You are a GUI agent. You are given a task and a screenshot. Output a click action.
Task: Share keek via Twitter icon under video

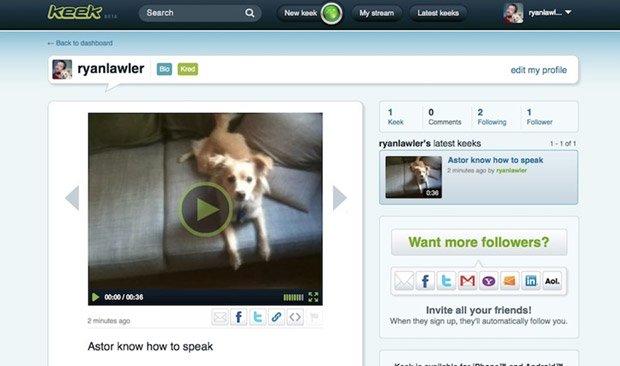click(x=257, y=317)
